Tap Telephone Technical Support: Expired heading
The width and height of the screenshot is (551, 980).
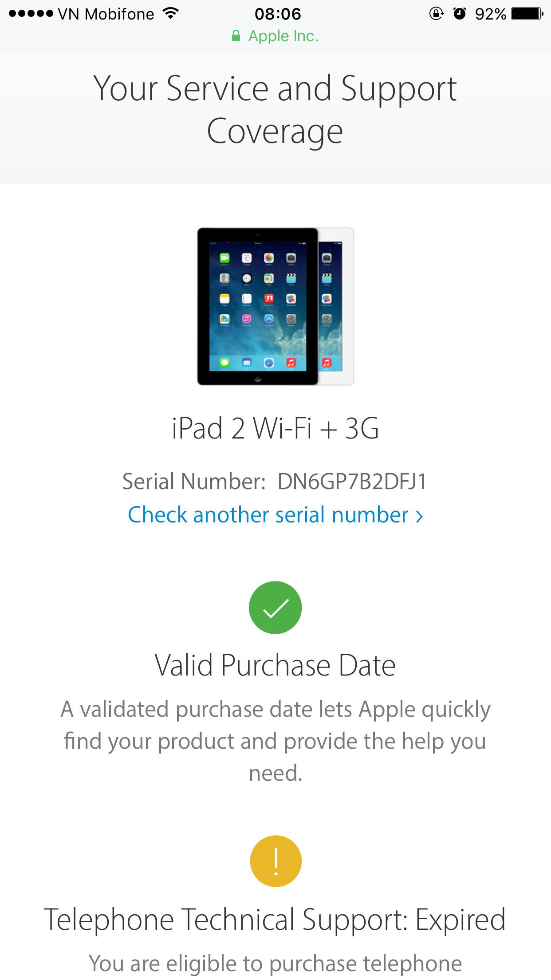point(275,920)
